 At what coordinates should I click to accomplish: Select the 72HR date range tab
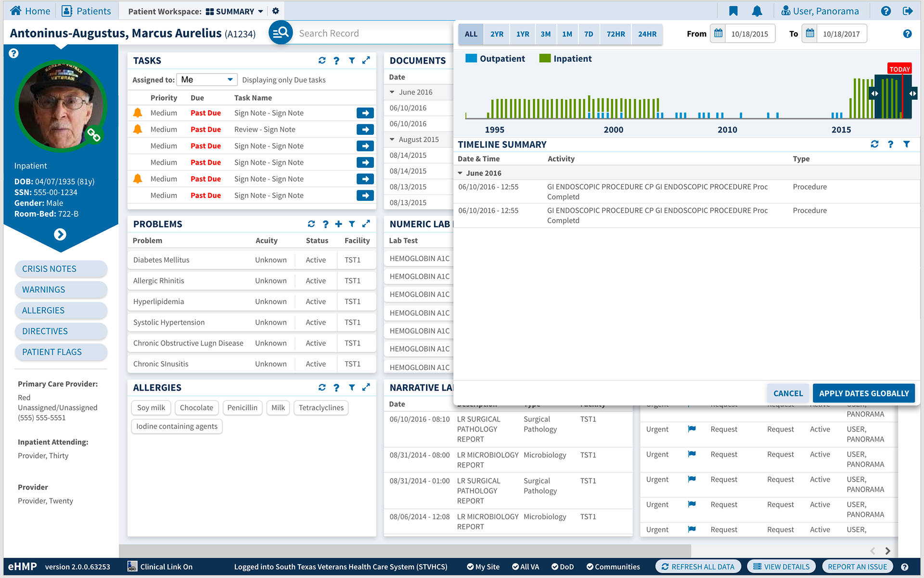click(x=616, y=34)
